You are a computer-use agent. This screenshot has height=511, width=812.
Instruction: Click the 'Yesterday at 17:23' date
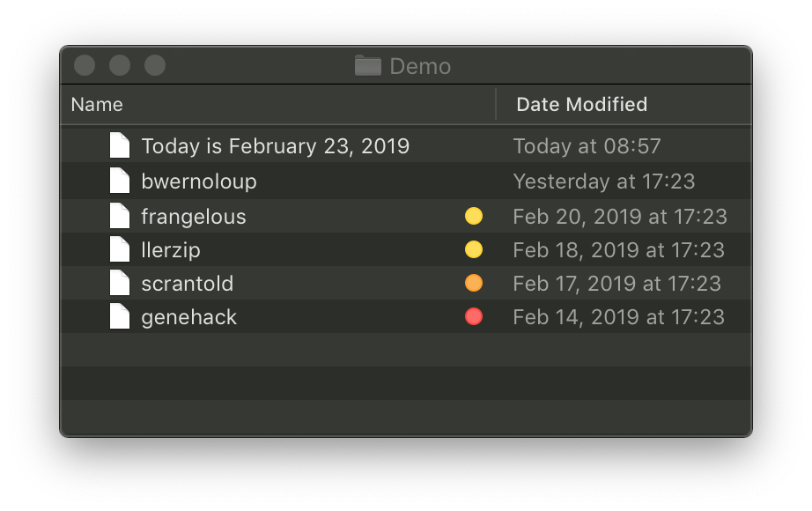pos(603,181)
